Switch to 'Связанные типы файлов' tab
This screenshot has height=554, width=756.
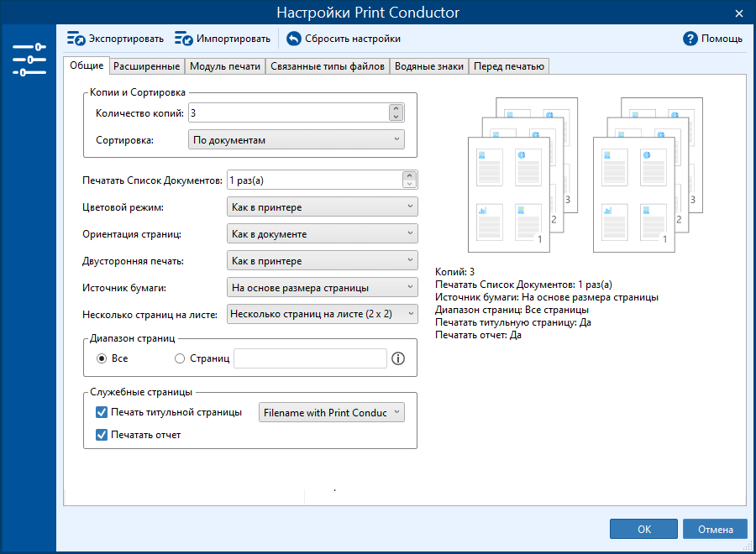click(328, 66)
